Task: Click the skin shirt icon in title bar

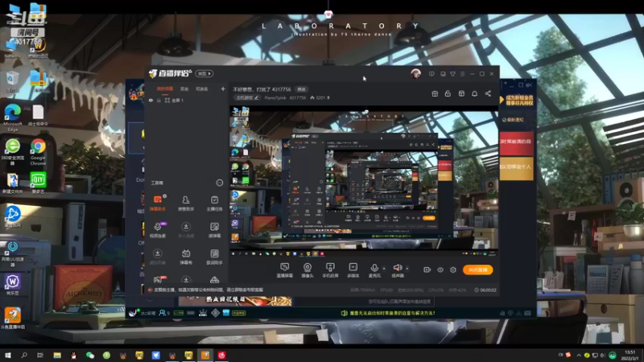Action: (452, 74)
